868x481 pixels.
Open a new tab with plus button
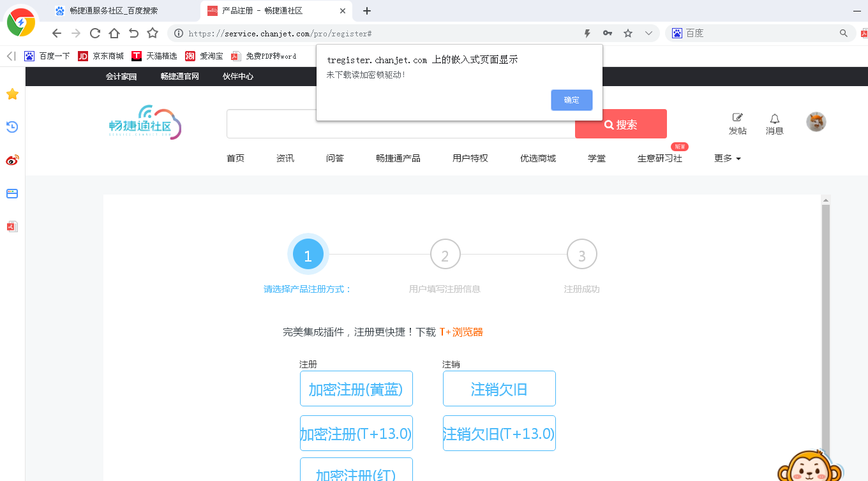367,11
